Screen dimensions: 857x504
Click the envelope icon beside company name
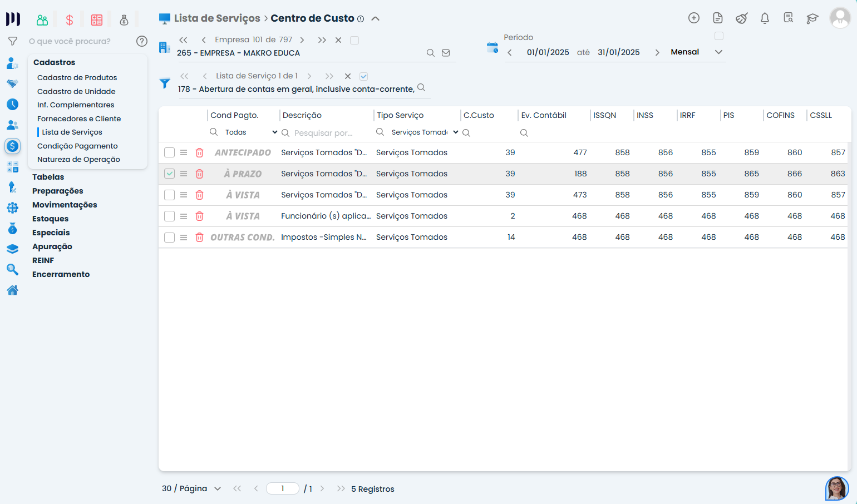point(446,53)
